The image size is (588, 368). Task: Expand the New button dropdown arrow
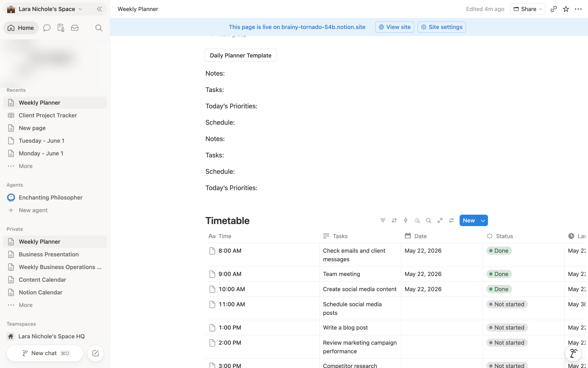[483, 221]
